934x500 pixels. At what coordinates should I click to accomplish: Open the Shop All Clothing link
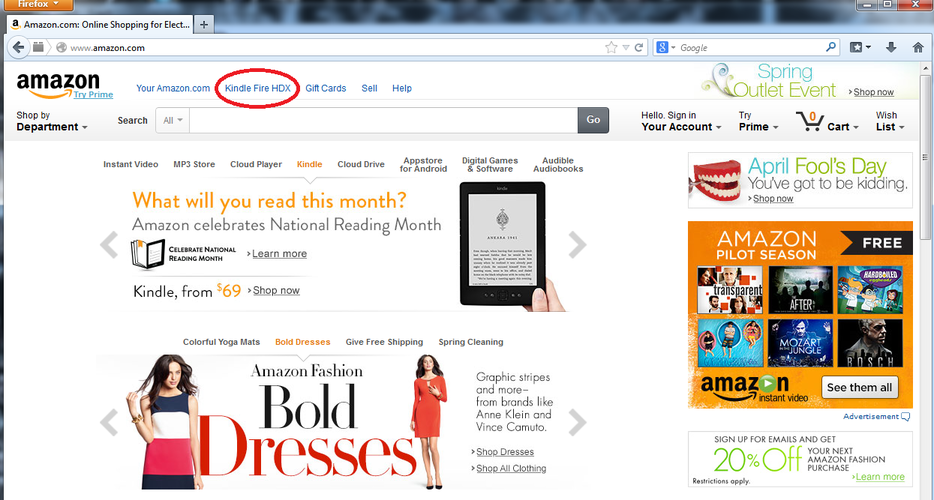click(511, 468)
